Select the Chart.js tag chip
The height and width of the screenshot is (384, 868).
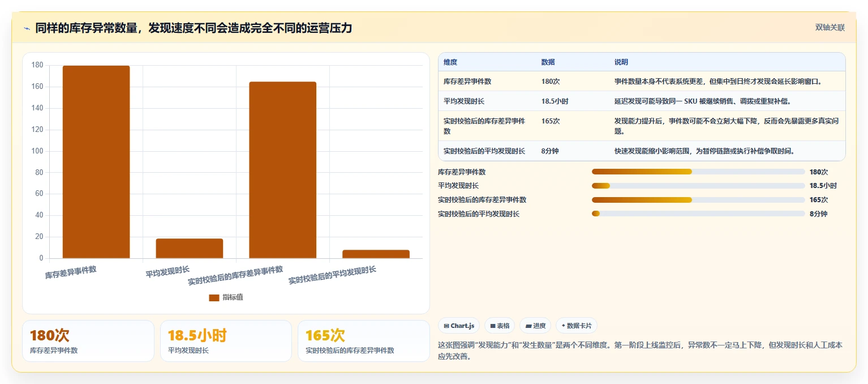[x=459, y=326]
